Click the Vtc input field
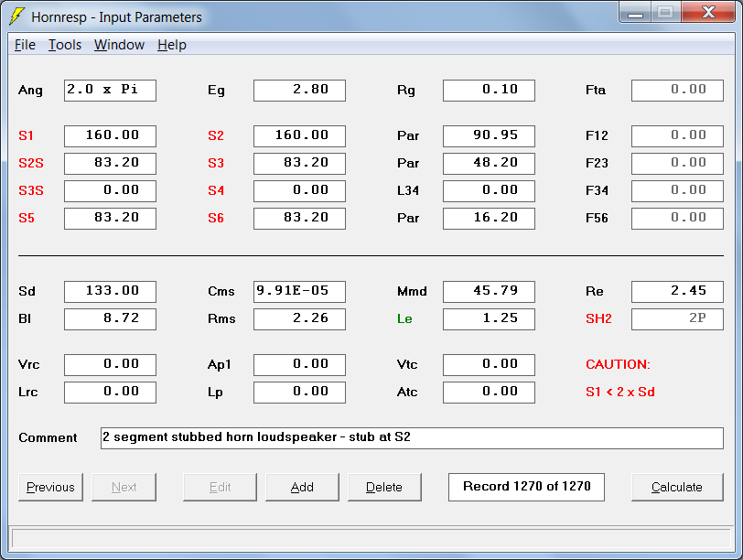Screen dimensions: 743x560 489,365
